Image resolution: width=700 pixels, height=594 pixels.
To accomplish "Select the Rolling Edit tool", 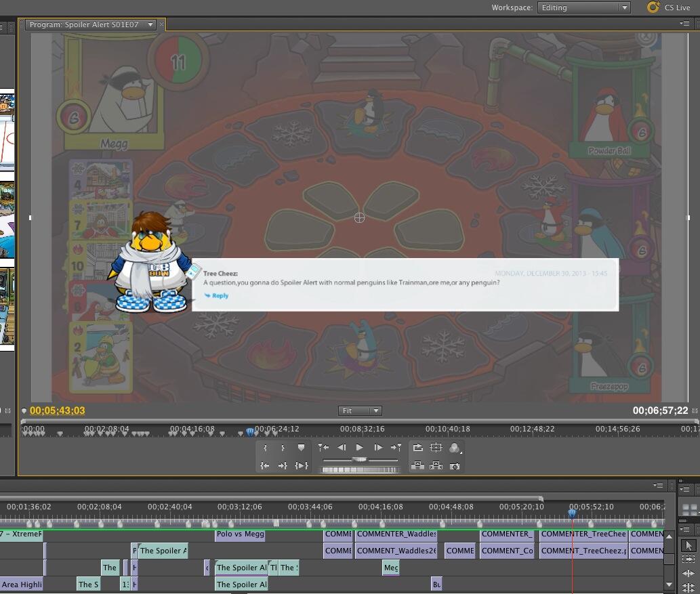I will [x=688, y=588].
